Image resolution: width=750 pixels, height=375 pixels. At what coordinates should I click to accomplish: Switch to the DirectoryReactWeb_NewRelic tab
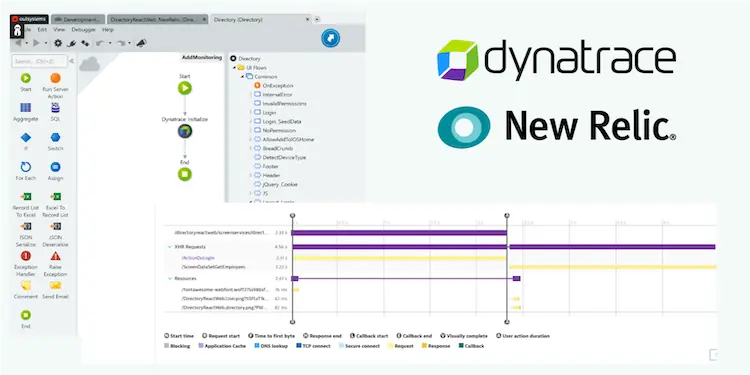coord(158,20)
